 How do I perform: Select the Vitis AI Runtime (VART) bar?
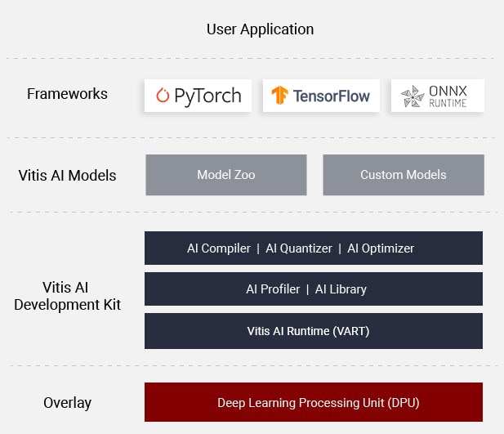pyautogui.click(x=313, y=331)
